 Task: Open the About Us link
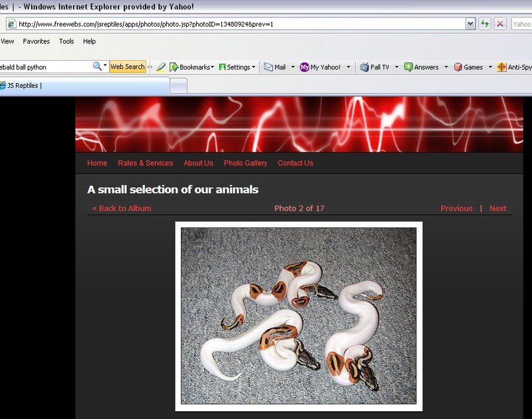[x=198, y=163]
